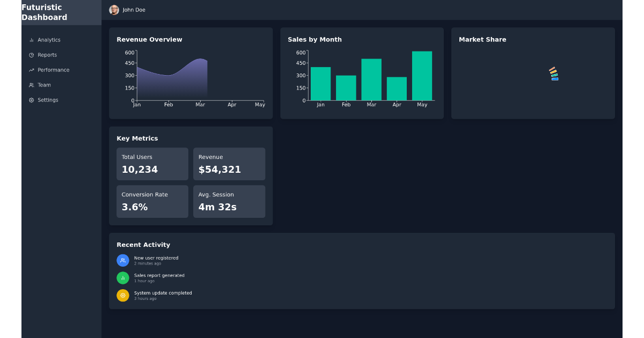Screen dimensions: 644x338
Task: Click the Reports pie-chart icon
Action: 32,55
